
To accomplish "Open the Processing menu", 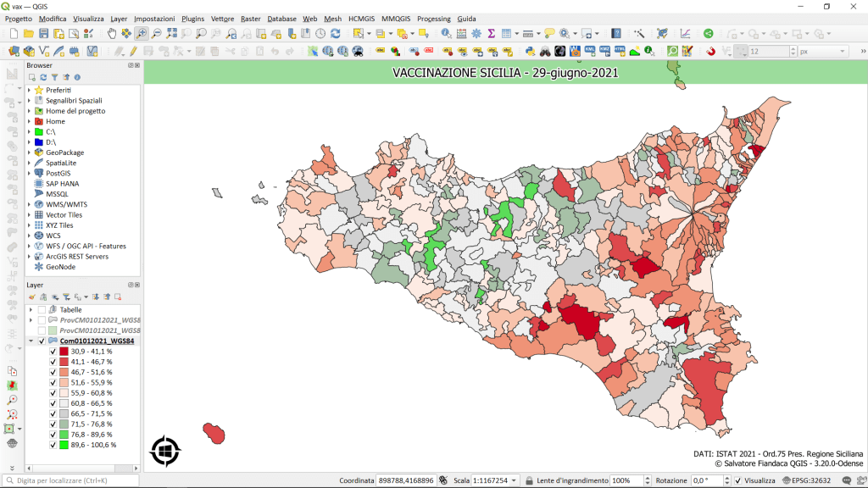I will click(x=433, y=19).
